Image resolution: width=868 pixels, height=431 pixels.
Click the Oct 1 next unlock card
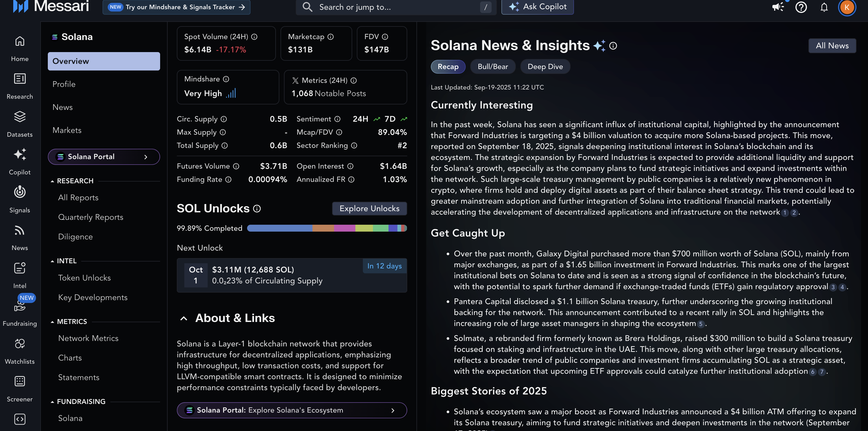point(292,275)
